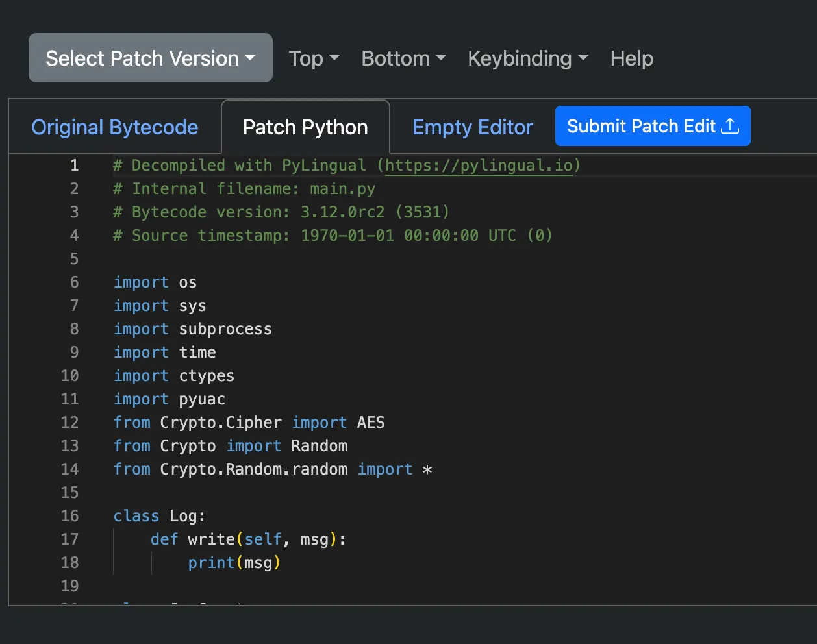
Task: Open the Select Patch Version dropdown
Action: (150, 58)
